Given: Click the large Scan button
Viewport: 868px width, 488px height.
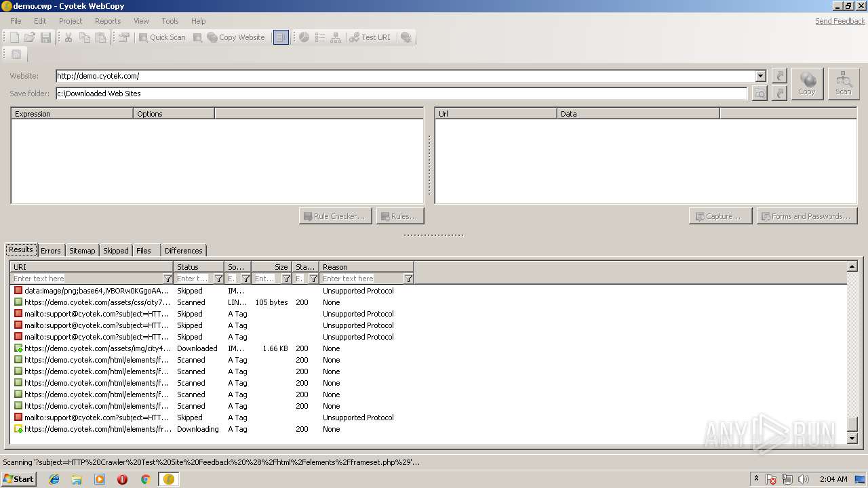Looking at the screenshot, I should (844, 84).
